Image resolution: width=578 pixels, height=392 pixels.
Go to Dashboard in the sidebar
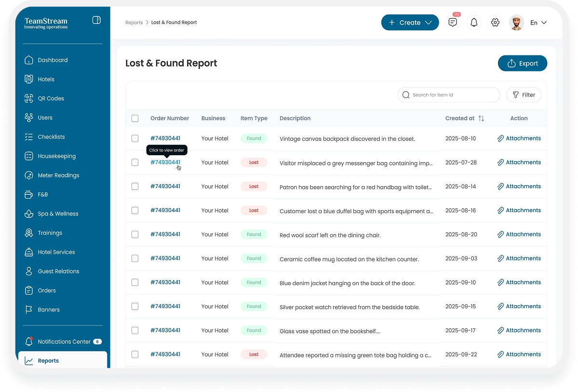[x=53, y=60]
